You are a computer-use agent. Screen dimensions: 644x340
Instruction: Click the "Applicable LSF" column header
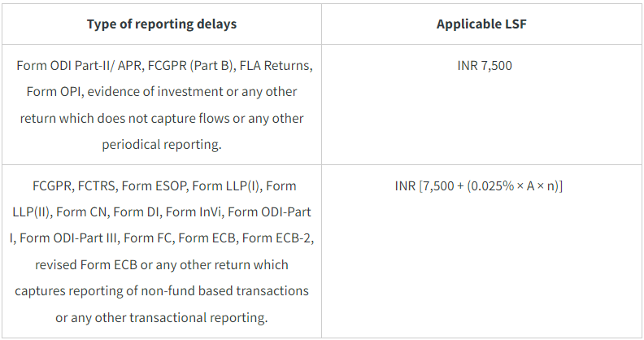point(485,24)
